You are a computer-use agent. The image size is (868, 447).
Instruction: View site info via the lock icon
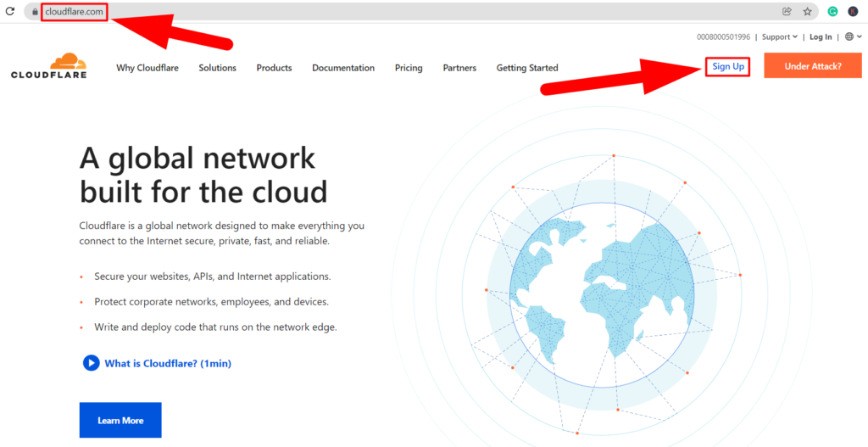[x=35, y=12]
